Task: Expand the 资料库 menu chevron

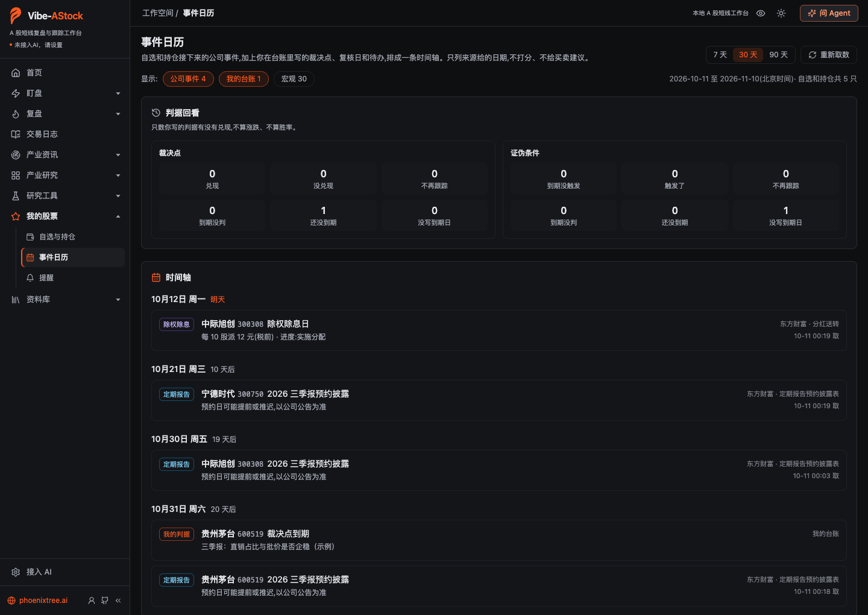Action: [x=118, y=300]
